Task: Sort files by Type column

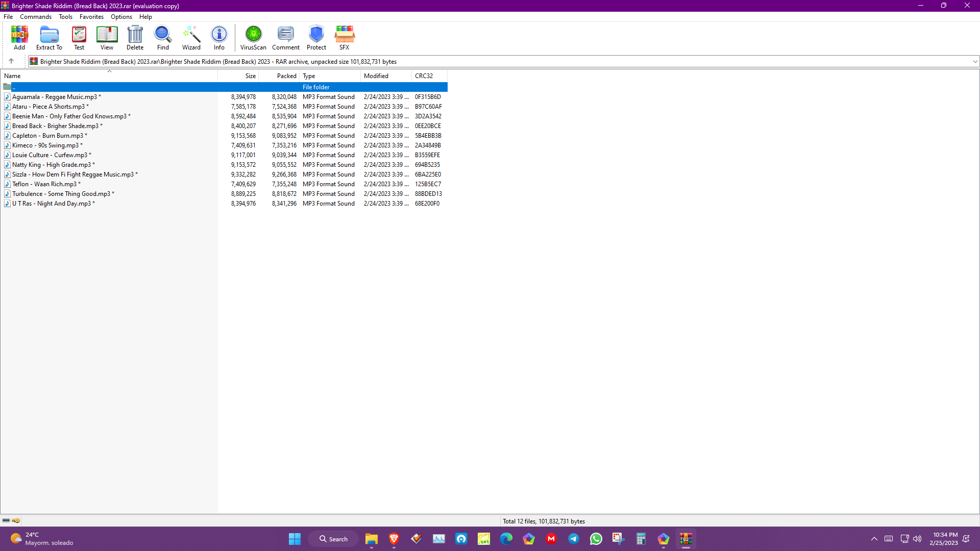Action: (x=330, y=76)
